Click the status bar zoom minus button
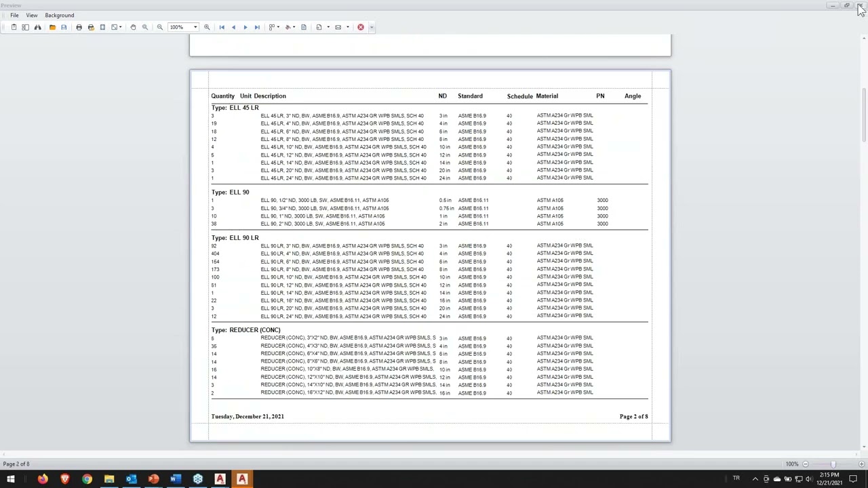This screenshot has width=868, height=488. coord(805,464)
